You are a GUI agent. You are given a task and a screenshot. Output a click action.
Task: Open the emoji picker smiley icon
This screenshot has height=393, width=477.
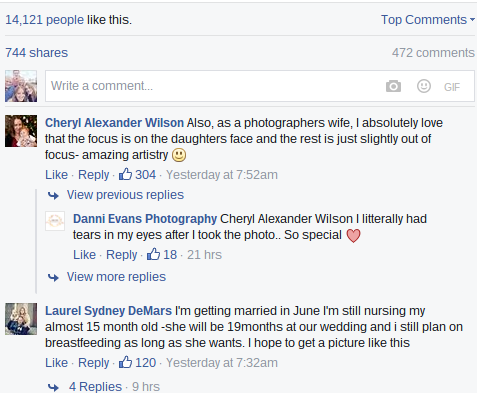coord(424,86)
